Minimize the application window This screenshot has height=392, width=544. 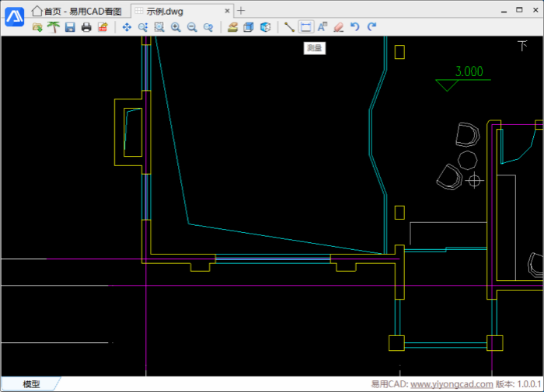[504, 11]
